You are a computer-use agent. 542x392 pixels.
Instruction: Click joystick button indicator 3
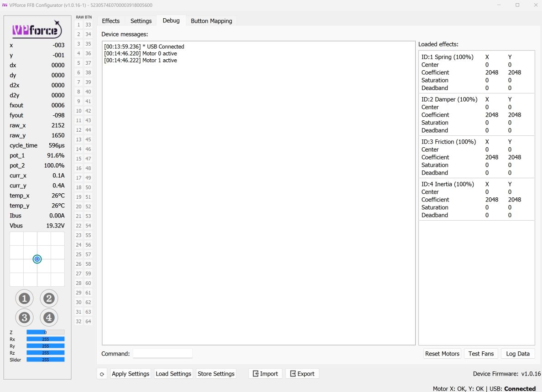[24, 317]
